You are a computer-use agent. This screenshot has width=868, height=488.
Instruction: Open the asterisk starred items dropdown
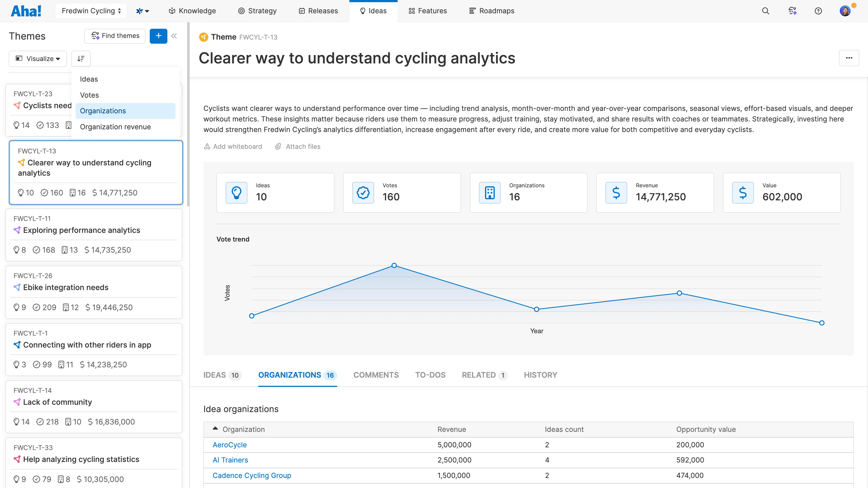coord(142,11)
